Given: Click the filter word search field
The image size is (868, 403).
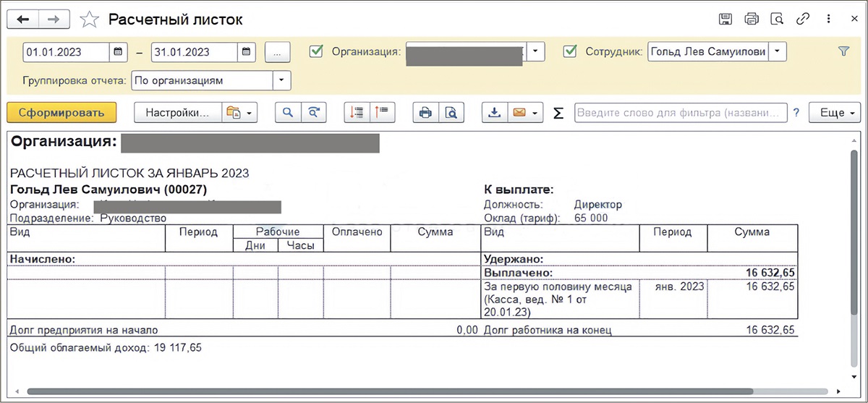Looking at the screenshot, I should point(680,112).
